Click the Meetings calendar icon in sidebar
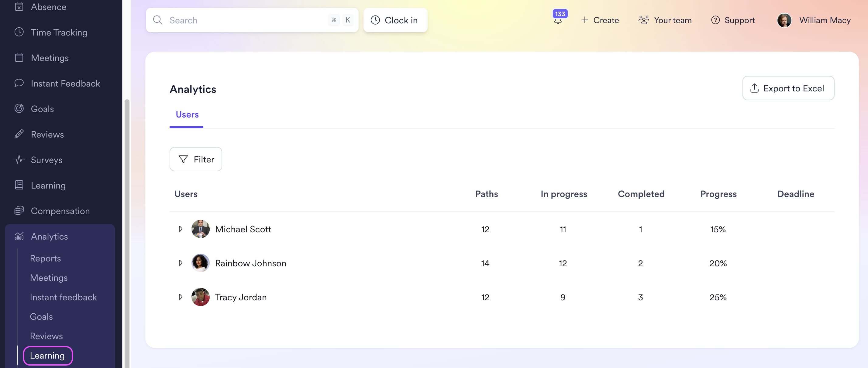 coord(19,58)
